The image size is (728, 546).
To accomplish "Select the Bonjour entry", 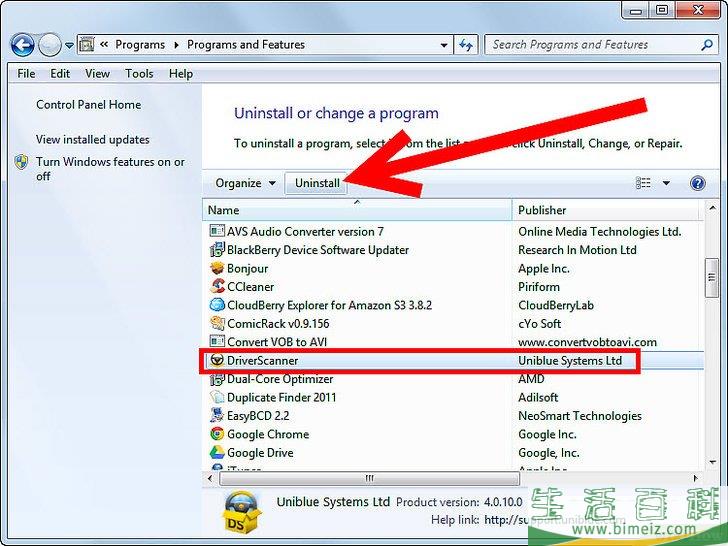I will point(453,268).
